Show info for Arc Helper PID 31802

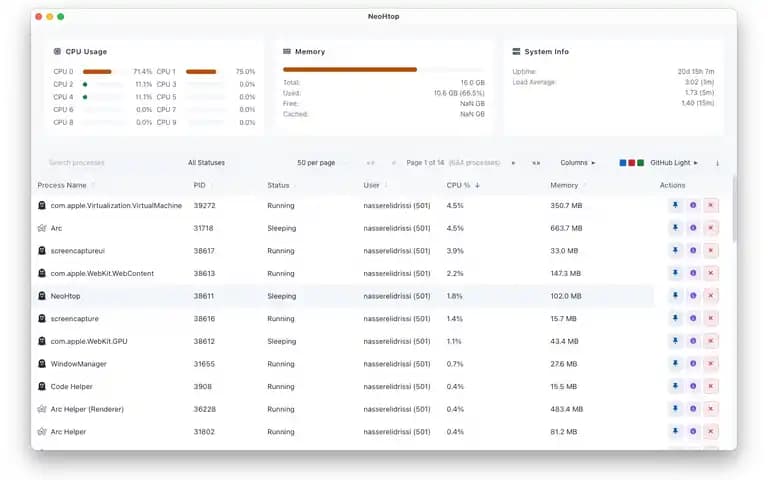click(x=693, y=431)
